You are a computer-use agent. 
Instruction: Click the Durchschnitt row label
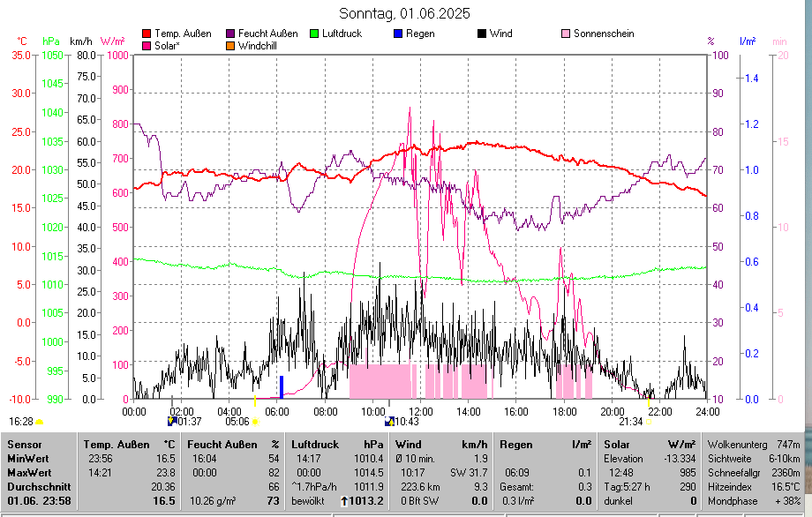[x=39, y=487]
